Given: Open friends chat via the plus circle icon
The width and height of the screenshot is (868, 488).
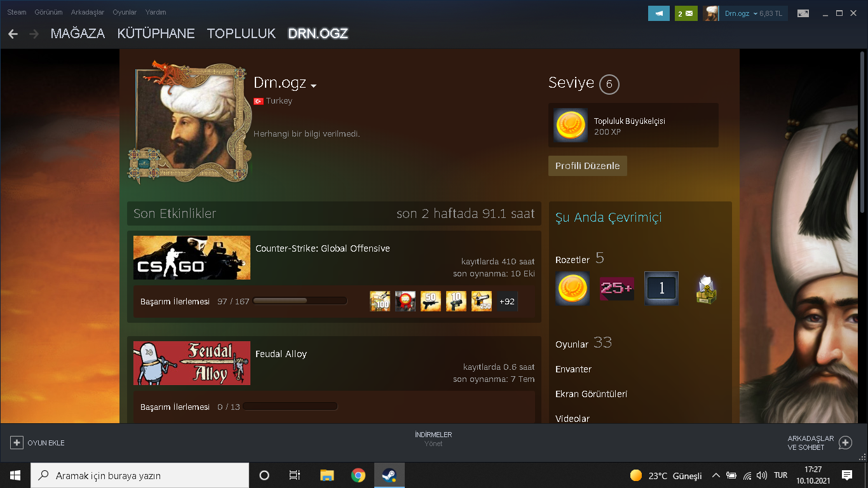Looking at the screenshot, I should [845, 443].
